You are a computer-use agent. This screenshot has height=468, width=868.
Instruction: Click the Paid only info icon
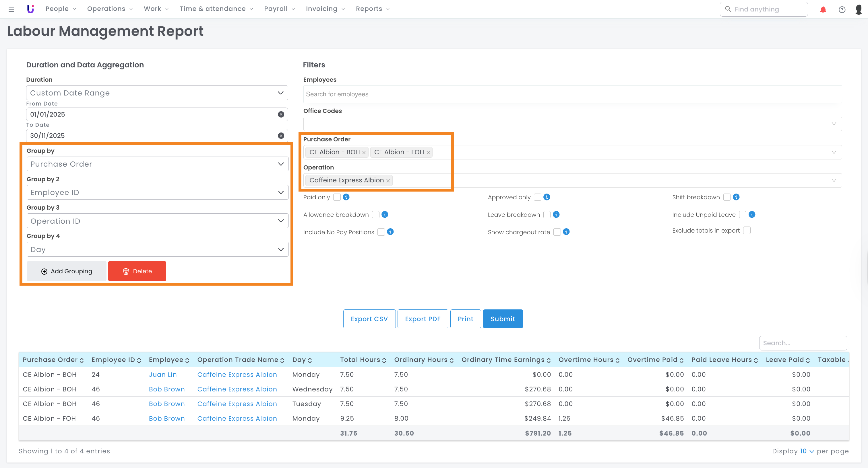(x=346, y=197)
